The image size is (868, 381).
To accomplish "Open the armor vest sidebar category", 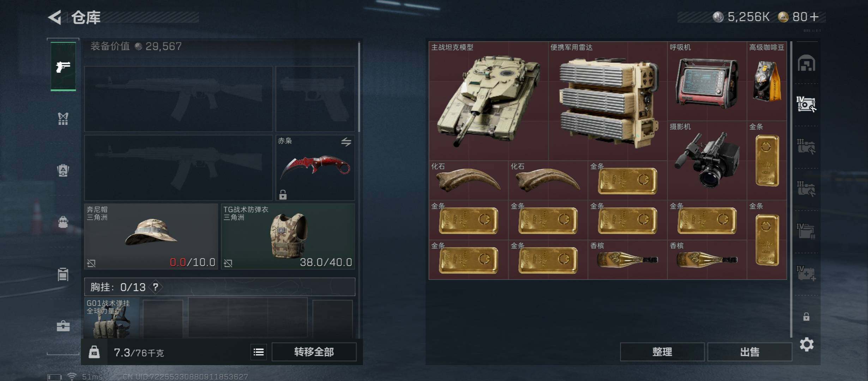I will click(63, 119).
